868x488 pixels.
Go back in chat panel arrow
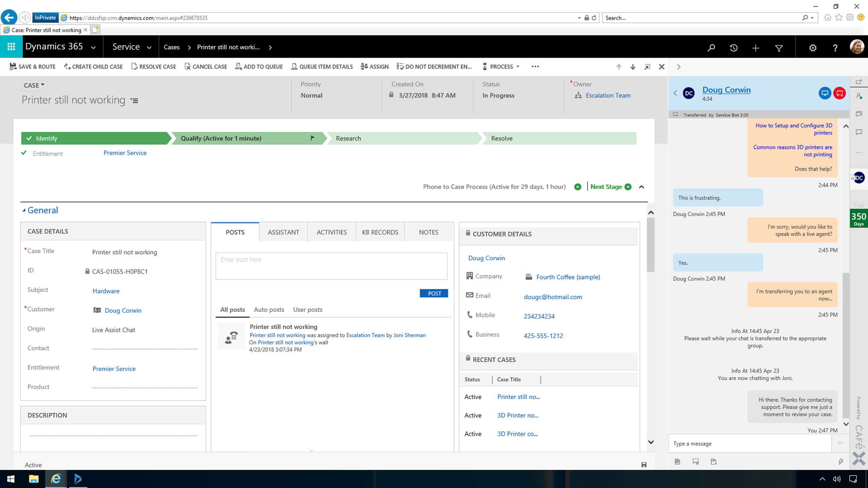click(x=675, y=93)
